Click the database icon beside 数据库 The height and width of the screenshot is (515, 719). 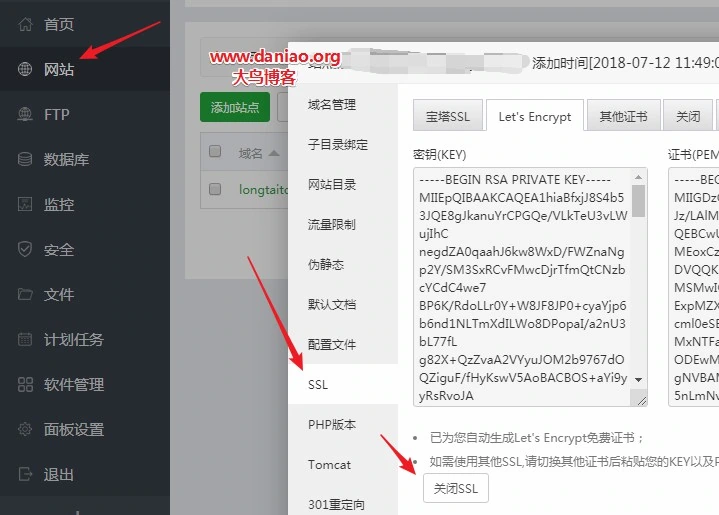[x=25, y=159]
